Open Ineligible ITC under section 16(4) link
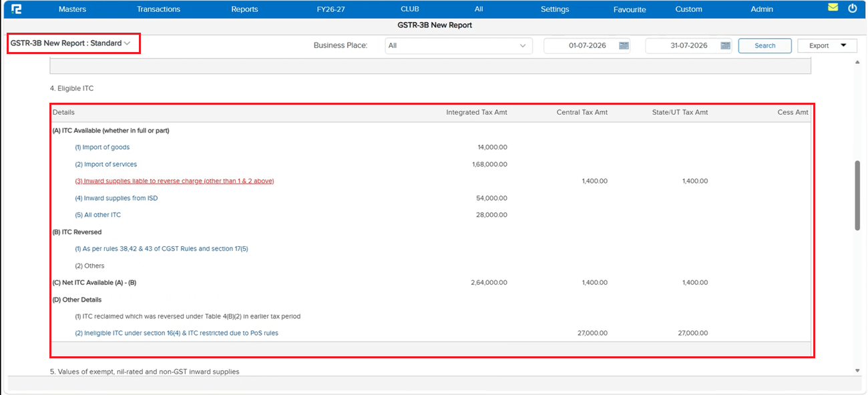This screenshot has width=868, height=395. tap(177, 333)
